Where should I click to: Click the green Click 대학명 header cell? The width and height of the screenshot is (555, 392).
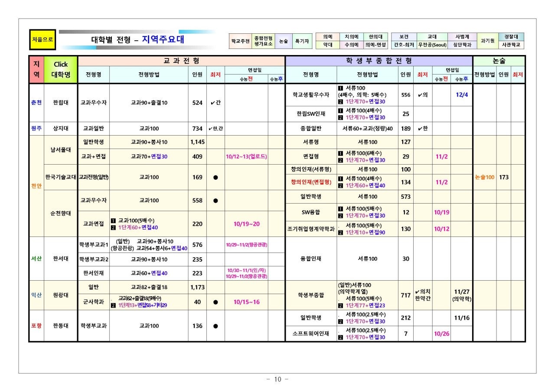tap(61, 70)
